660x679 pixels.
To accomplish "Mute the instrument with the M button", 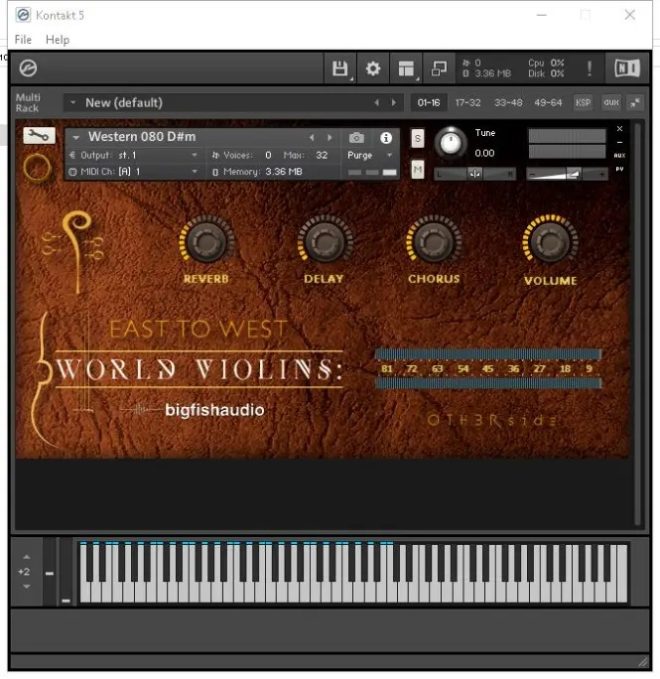I will [417, 169].
